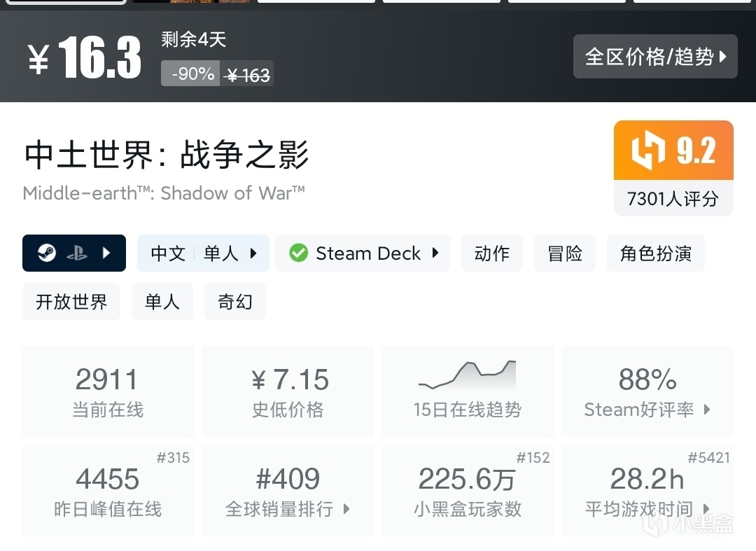Select the 动作 genre tag
Screen dimensions: 756x551
coord(491,253)
